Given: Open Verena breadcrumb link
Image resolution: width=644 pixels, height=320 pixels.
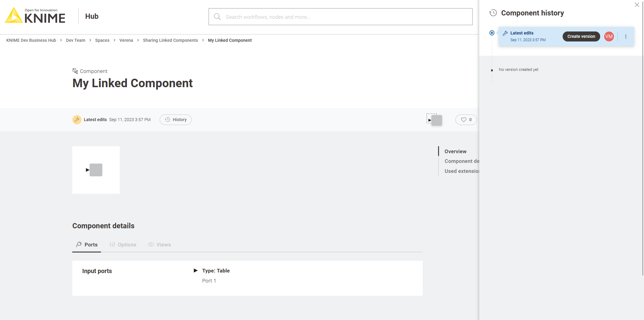Looking at the screenshot, I should tap(126, 40).
